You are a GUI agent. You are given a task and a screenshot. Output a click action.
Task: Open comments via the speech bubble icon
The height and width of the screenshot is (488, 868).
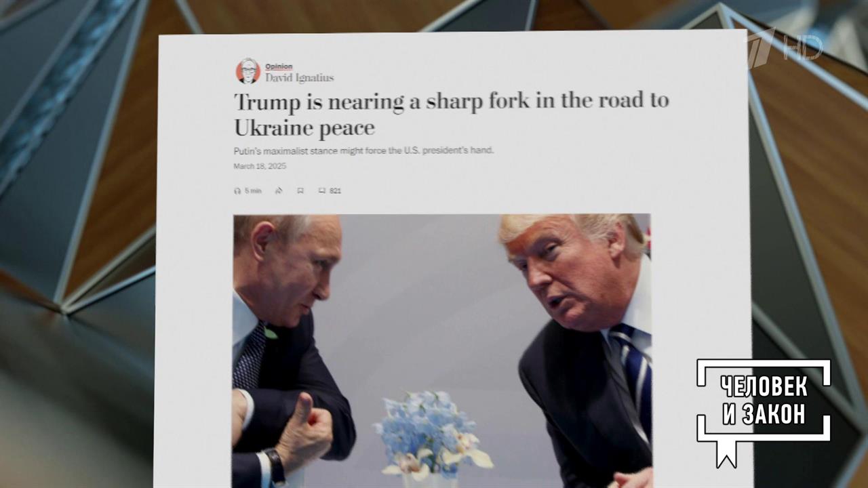click(322, 191)
